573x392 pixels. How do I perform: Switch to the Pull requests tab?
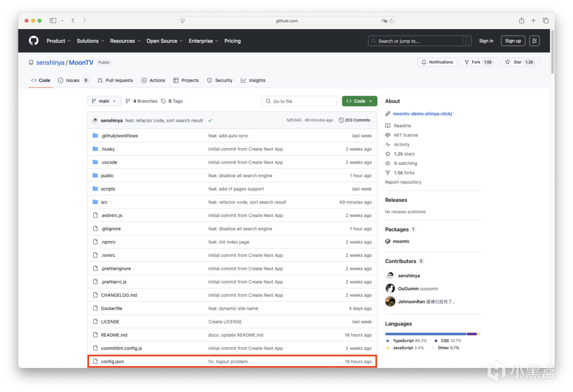click(x=115, y=81)
